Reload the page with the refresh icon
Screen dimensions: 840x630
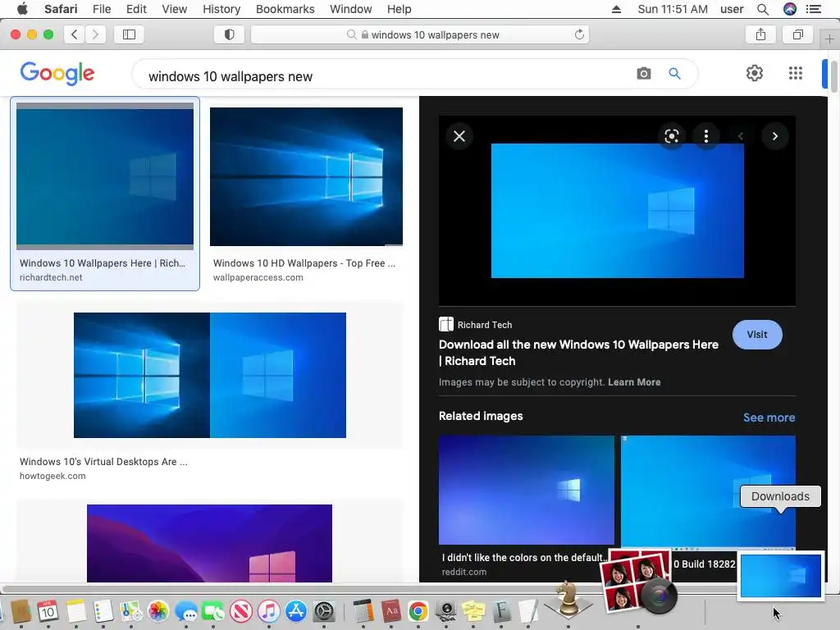(x=579, y=34)
